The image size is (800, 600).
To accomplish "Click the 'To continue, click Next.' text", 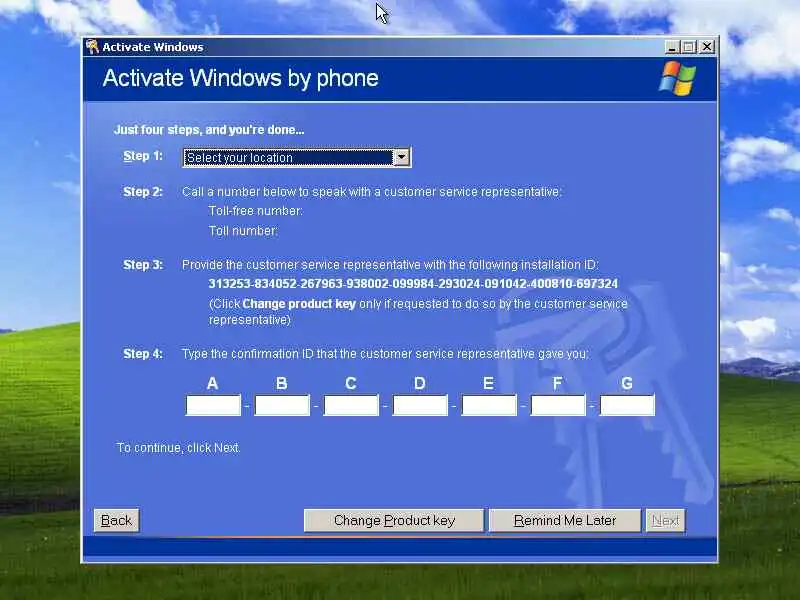I will coord(179,447).
